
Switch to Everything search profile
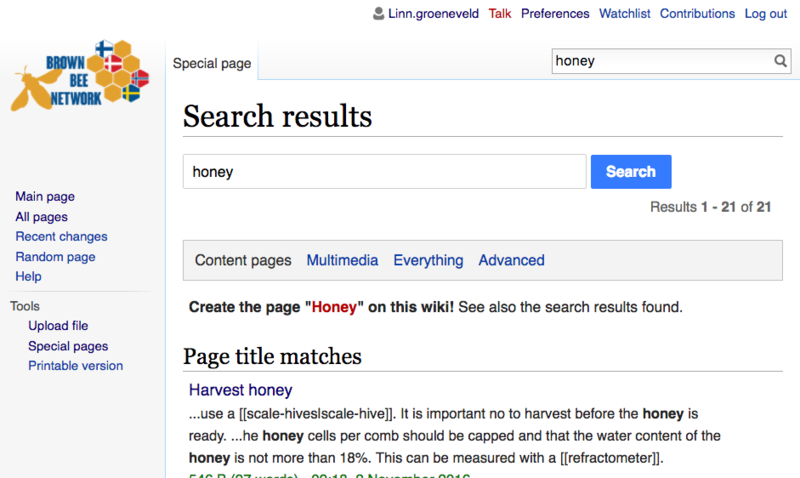pos(428,260)
